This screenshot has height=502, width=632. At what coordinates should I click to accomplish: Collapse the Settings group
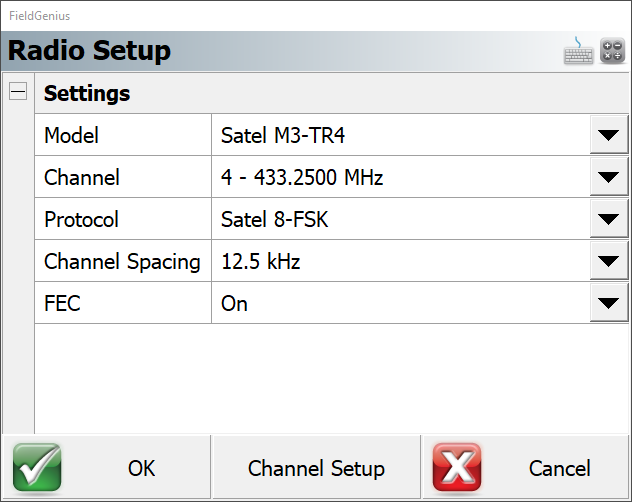click(17, 91)
